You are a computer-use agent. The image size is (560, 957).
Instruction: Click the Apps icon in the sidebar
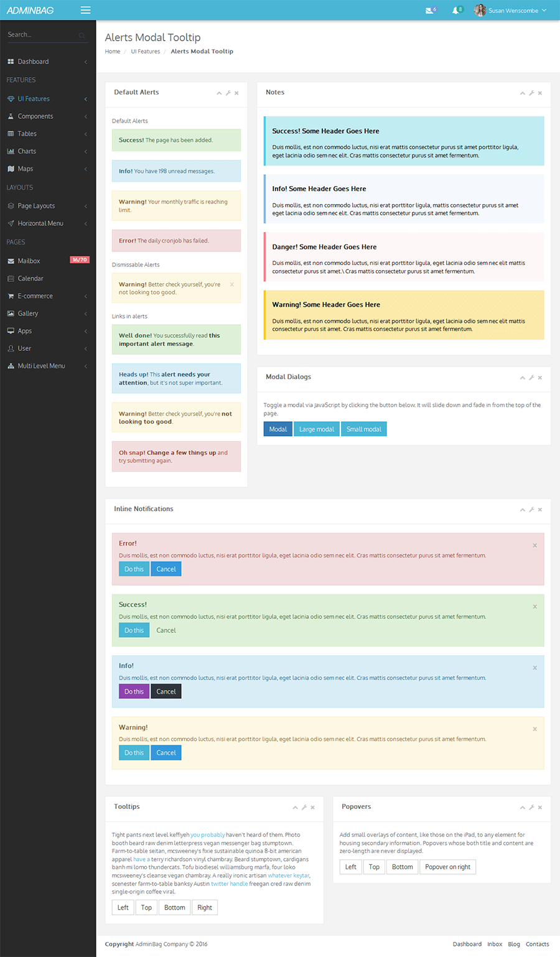click(x=11, y=330)
